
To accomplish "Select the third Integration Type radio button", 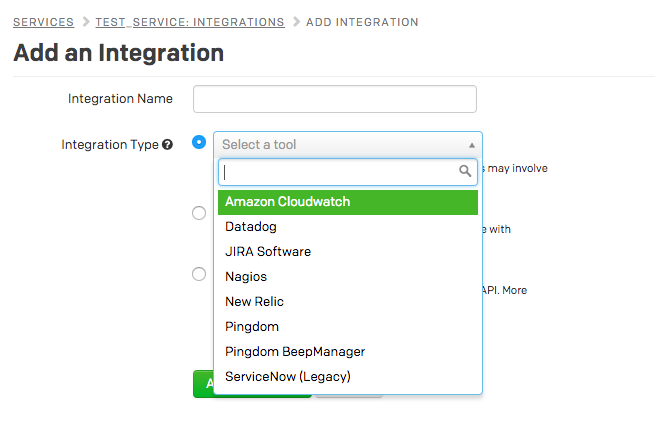I will 199,274.
